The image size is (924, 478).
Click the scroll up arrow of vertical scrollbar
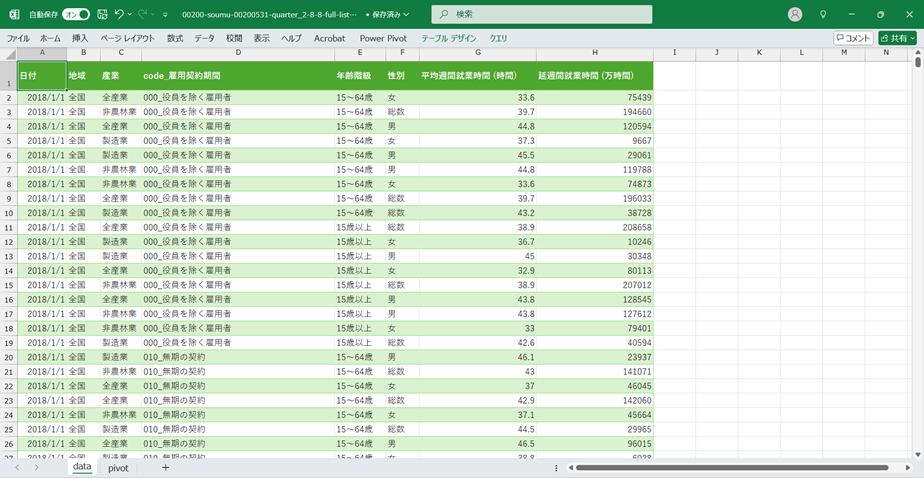[918, 53]
